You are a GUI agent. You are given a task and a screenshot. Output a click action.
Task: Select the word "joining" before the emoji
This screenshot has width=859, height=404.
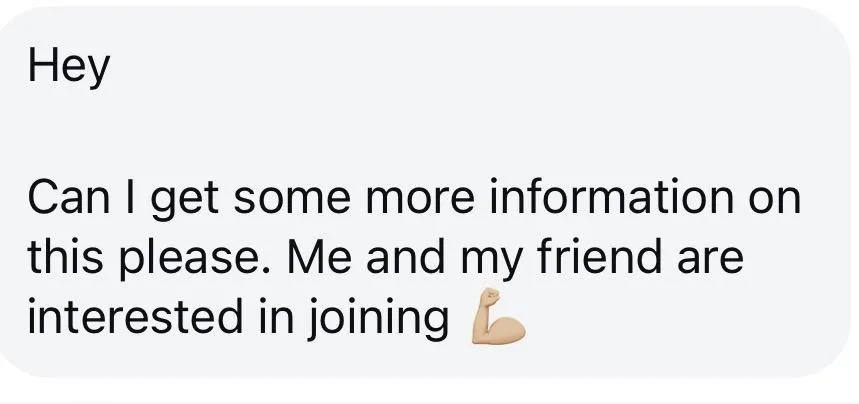coord(377,319)
